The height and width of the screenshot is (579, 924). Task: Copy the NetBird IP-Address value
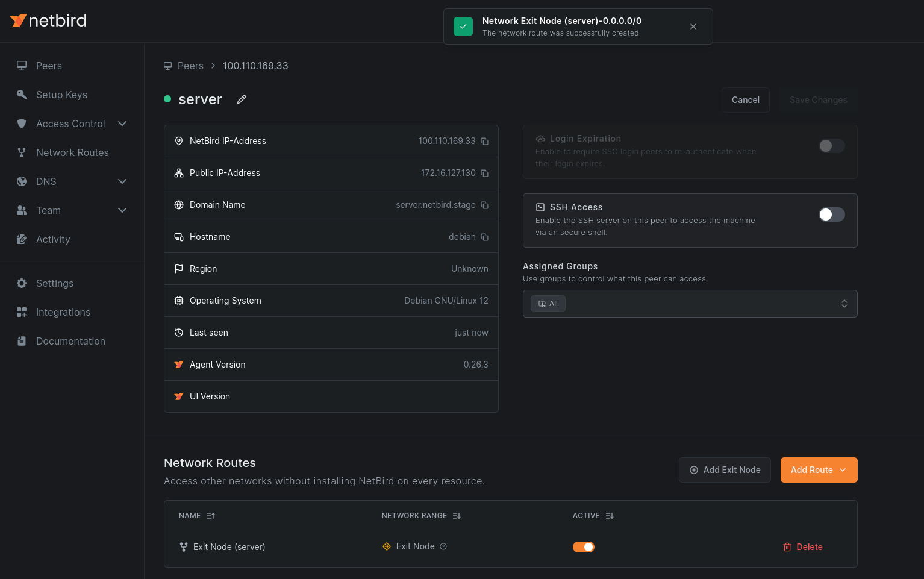pos(485,140)
